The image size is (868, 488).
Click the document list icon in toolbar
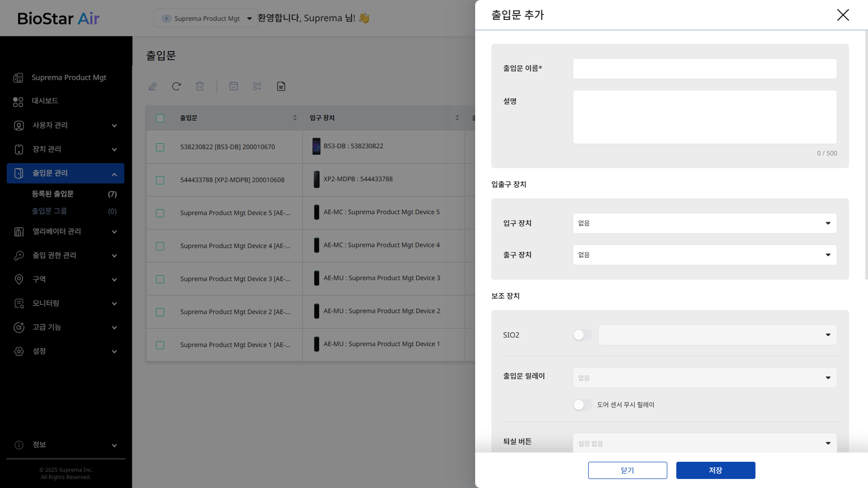tap(281, 86)
